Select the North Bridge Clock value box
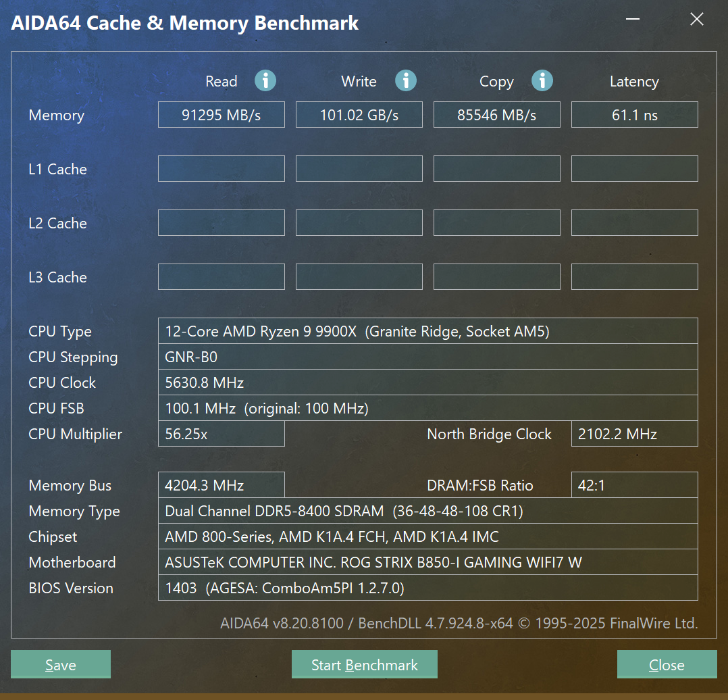 click(634, 434)
